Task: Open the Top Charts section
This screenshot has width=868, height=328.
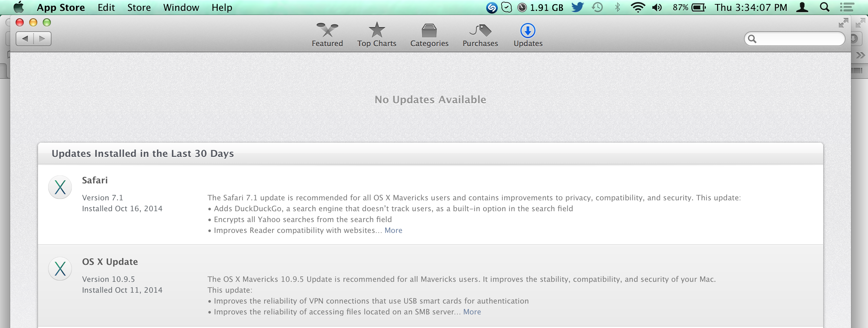Action: point(377,35)
